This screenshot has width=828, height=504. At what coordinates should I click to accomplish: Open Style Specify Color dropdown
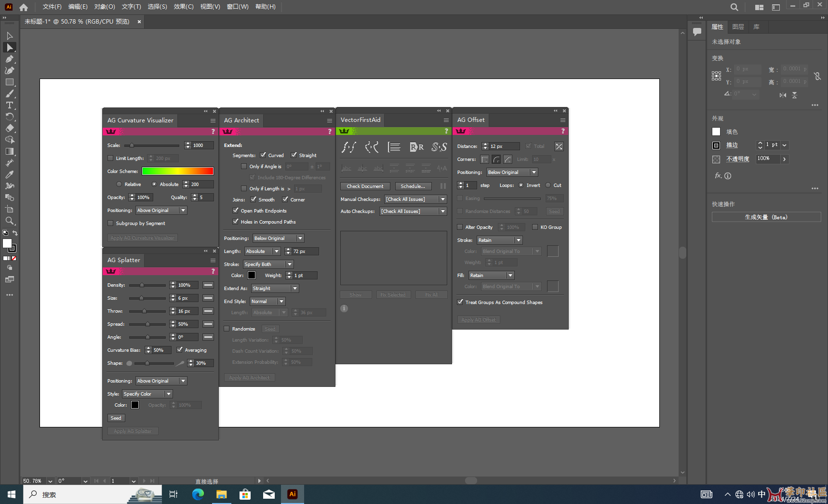pyautogui.click(x=147, y=394)
